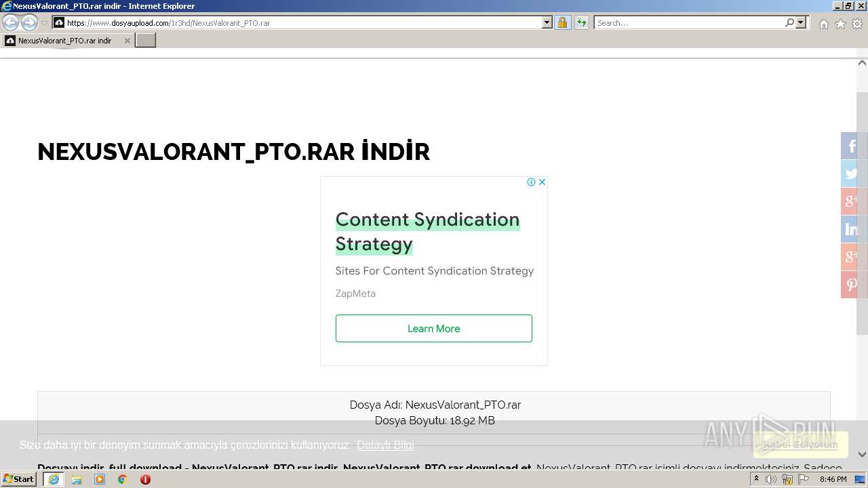The image size is (868, 488).
Task: Launch Chrome from the taskbar
Action: pos(123,479)
